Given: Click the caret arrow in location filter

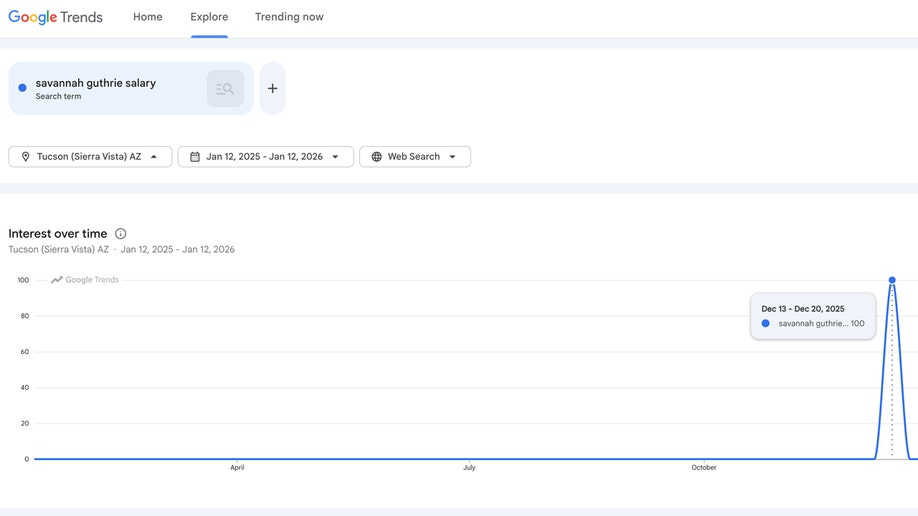Looking at the screenshot, I should point(154,156).
